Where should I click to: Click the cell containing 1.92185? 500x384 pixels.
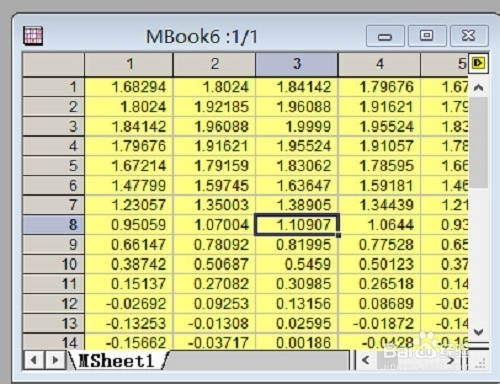pos(214,107)
